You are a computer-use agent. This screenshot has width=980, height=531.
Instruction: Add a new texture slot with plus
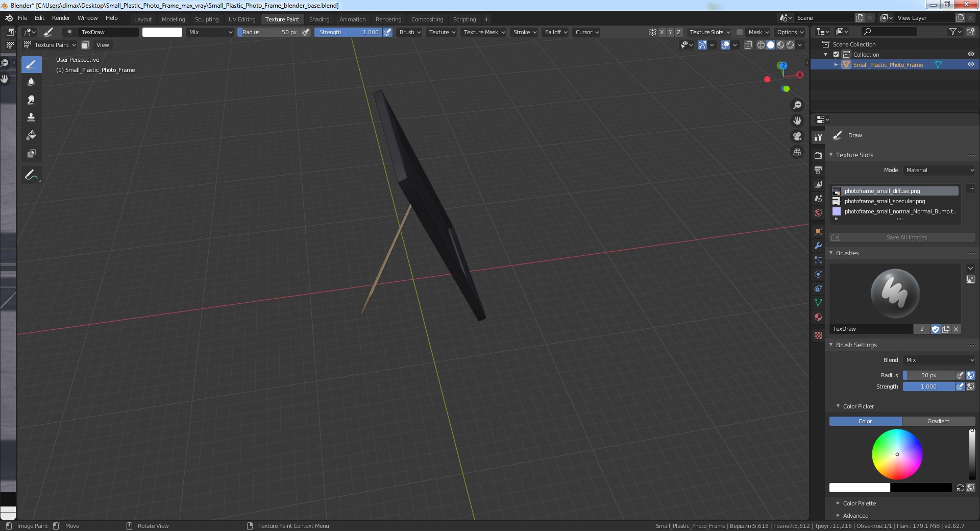[972, 188]
